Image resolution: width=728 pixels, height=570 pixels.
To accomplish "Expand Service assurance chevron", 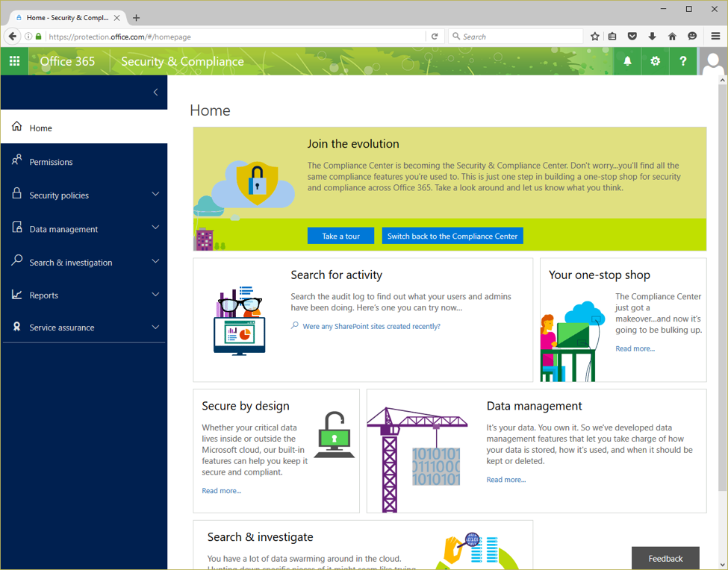I will click(155, 327).
